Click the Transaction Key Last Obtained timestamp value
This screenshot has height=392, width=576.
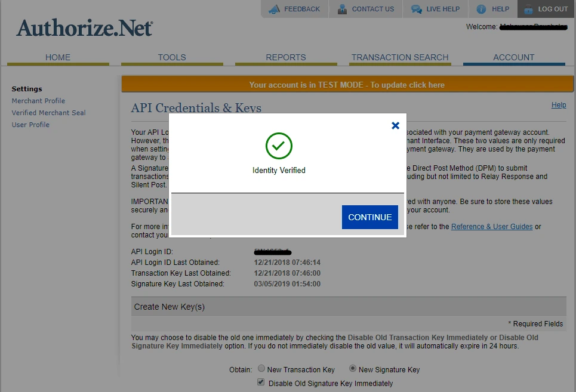point(287,273)
